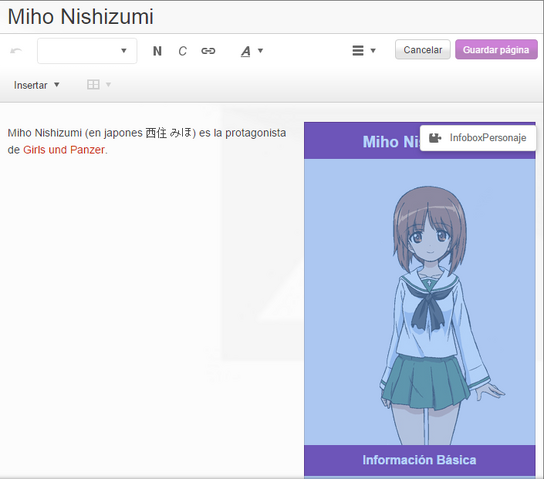Viewport: 544px width, 479px height.
Task: Select the Miho character image in infobox
Action: point(420,302)
